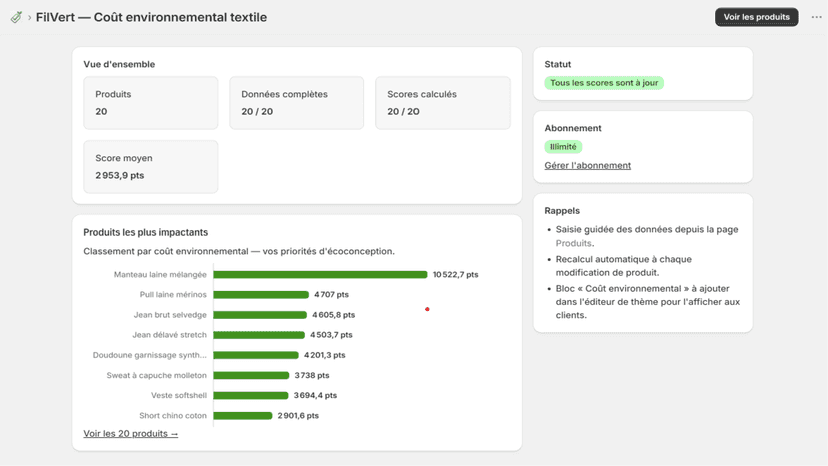Screen dimensions: 828x466
Task: Click the 10 522,7 pts value
Action: click(x=455, y=274)
